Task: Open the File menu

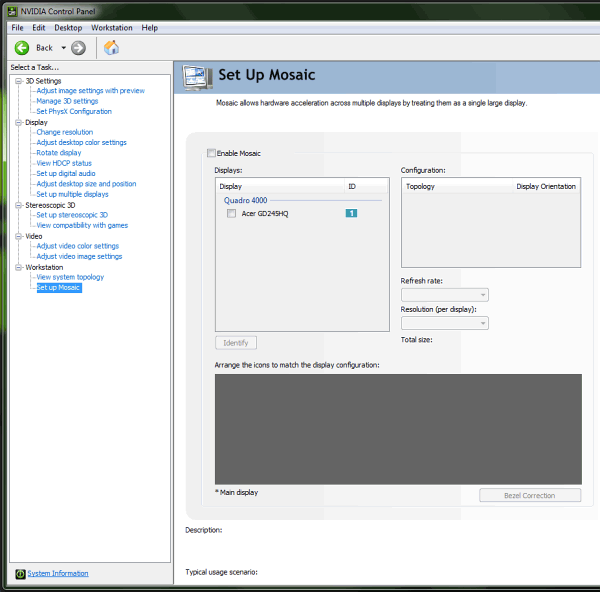Action: tap(17, 28)
